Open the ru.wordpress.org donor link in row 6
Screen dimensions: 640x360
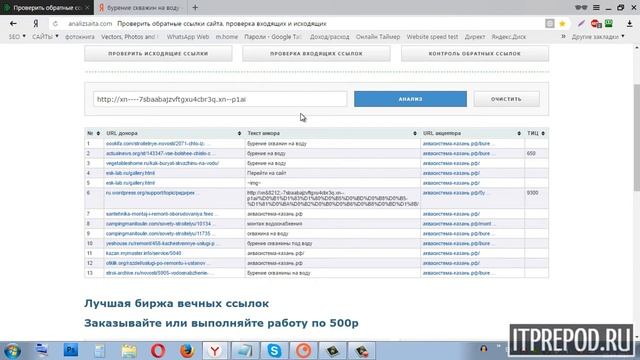150,193
